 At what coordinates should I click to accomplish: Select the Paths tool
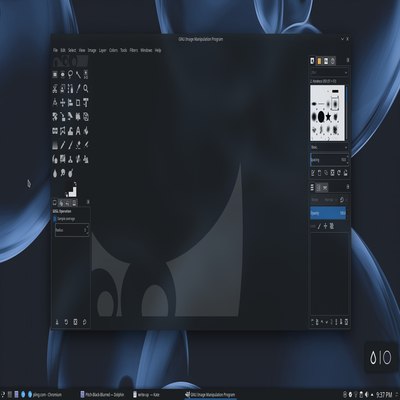coord(70,89)
